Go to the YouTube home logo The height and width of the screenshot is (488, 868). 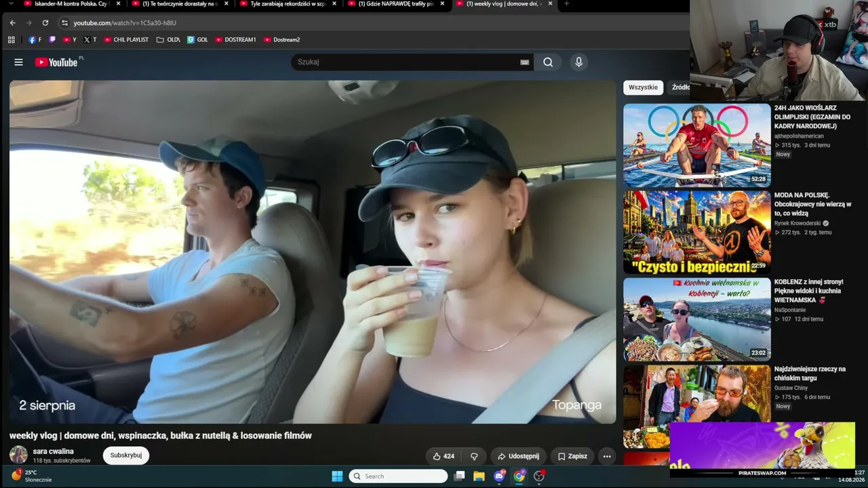(57, 62)
